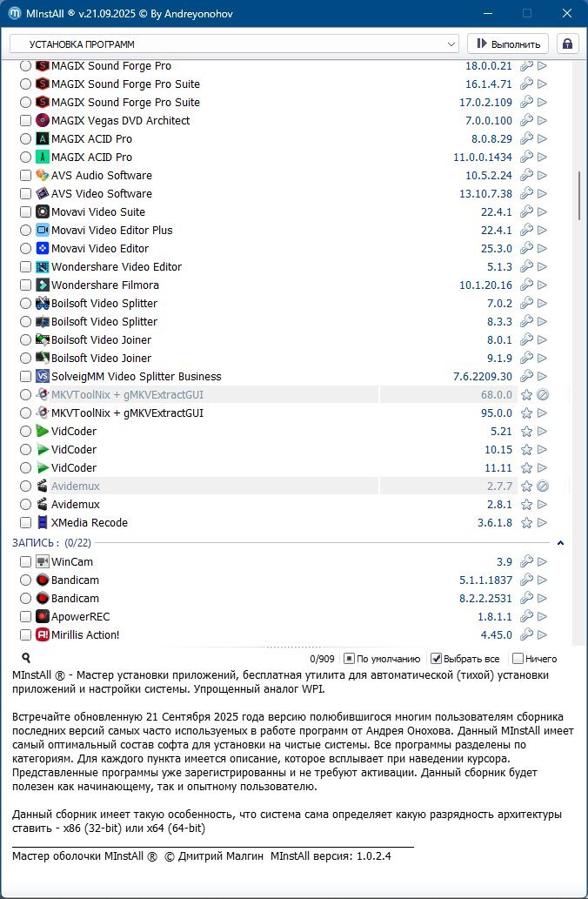Click the star icon for VidCoder 10.15
This screenshot has width=588, height=899.
tap(526, 450)
